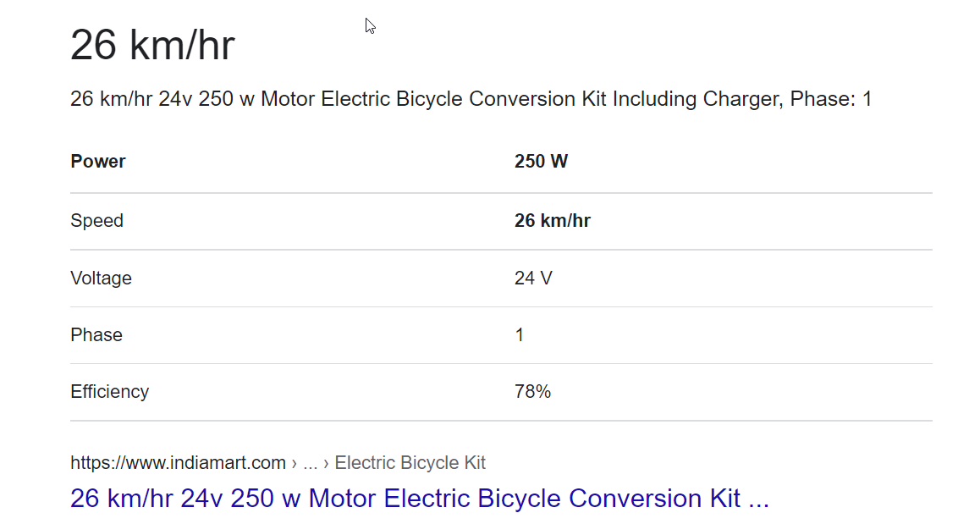980x524 pixels.
Task: Click the bold "26 km/hr" table value
Action: click(552, 221)
